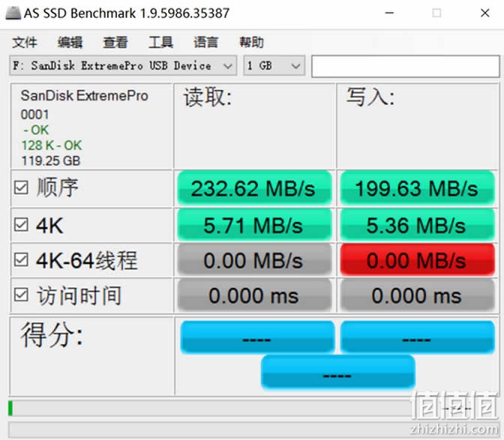Open the 语言 menu
This screenshot has height=440, width=504.
coord(206,43)
